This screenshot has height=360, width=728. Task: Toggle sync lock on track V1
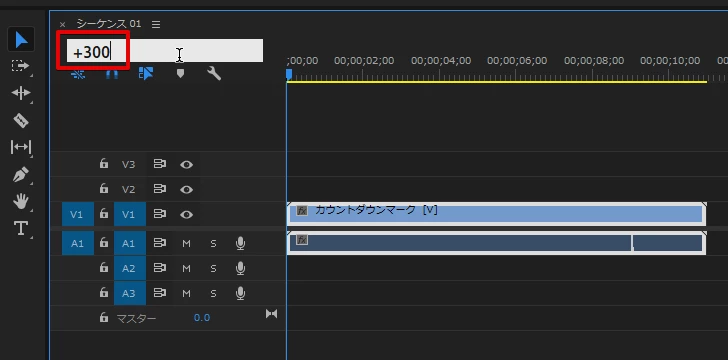(x=160, y=214)
